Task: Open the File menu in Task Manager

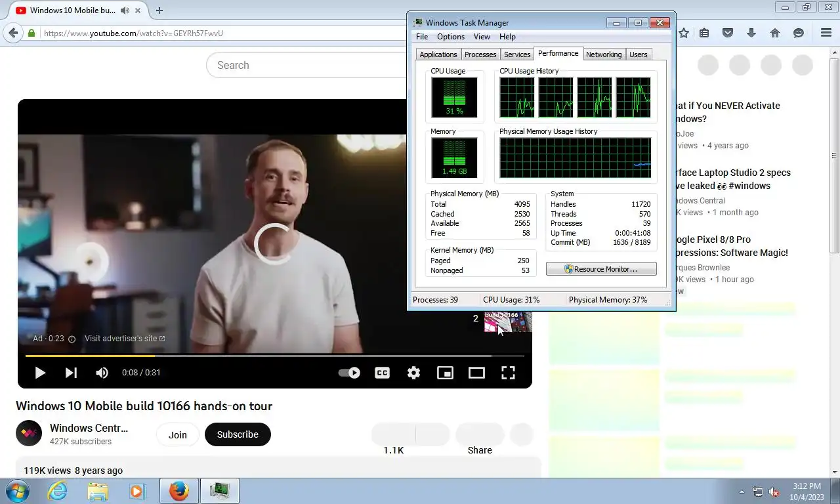Action: coord(422,37)
